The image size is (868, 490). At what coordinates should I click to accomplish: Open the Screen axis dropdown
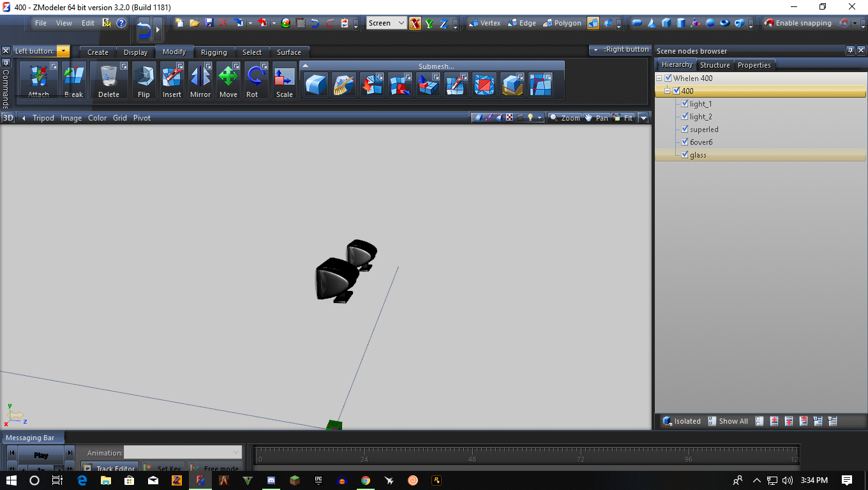click(x=401, y=23)
